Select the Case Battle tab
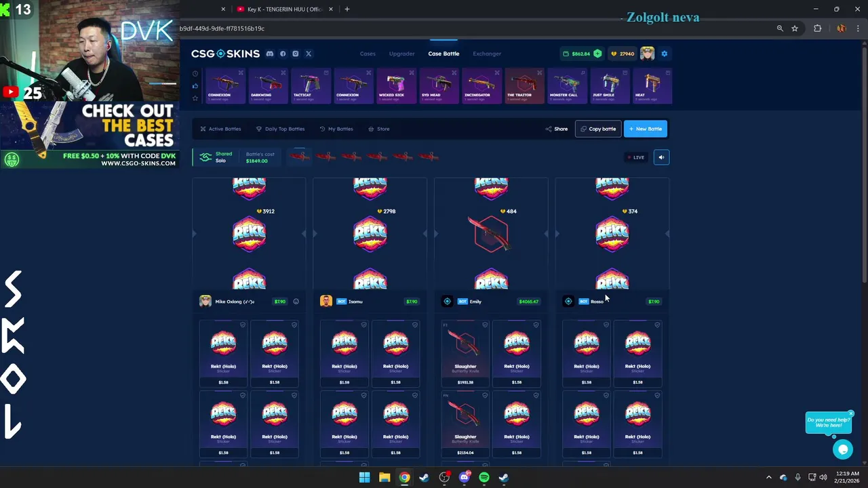 point(443,54)
